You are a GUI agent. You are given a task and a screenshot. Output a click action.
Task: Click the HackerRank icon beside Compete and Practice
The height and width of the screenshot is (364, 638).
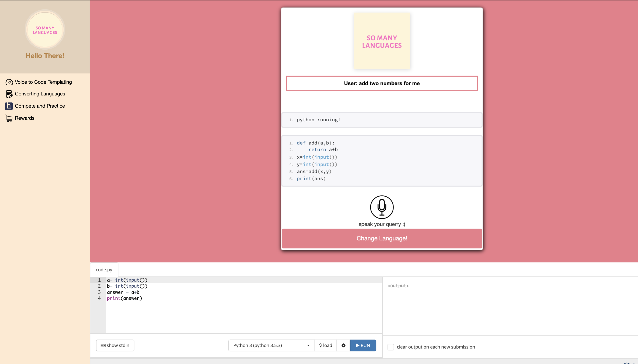pos(9,106)
